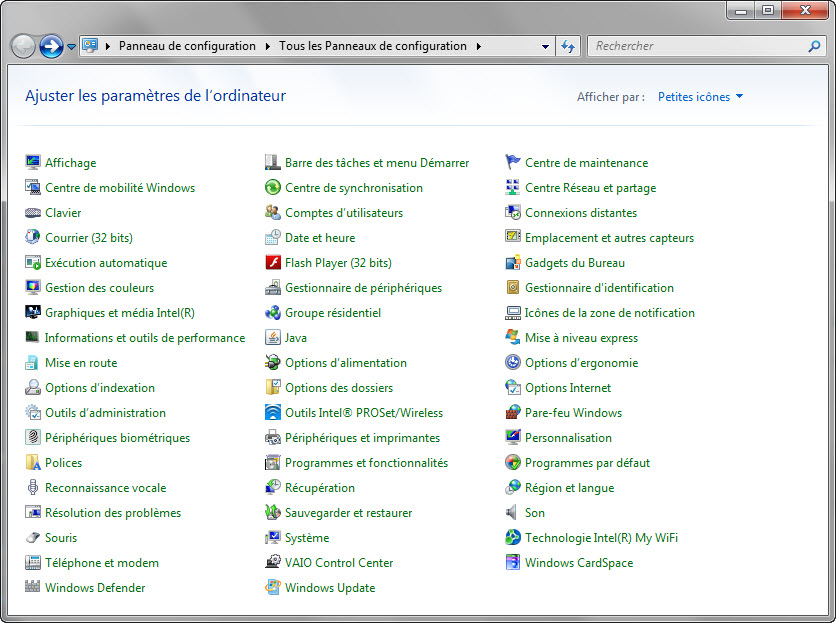Open Graphiques et média Intel(R) icon

33,312
